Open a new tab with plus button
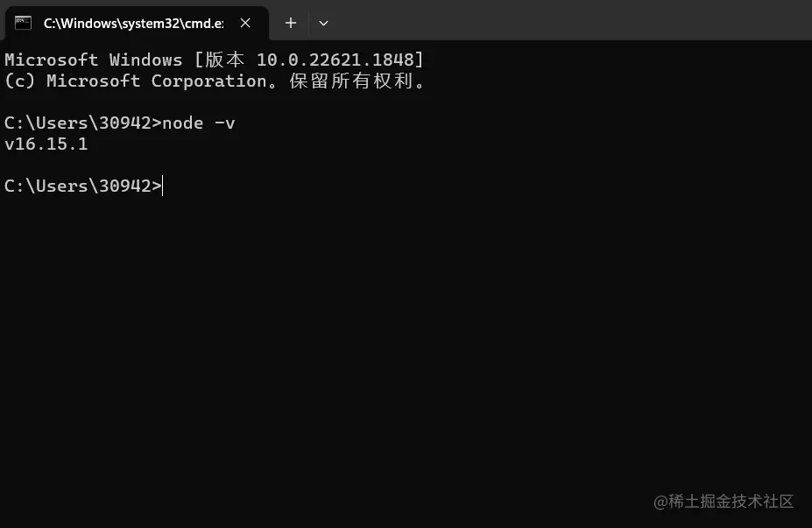This screenshot has height=528, width=812. click(291, 23)
